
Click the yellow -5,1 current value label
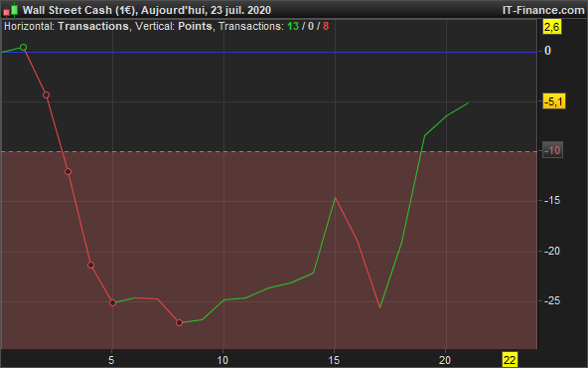coord(554,101)
